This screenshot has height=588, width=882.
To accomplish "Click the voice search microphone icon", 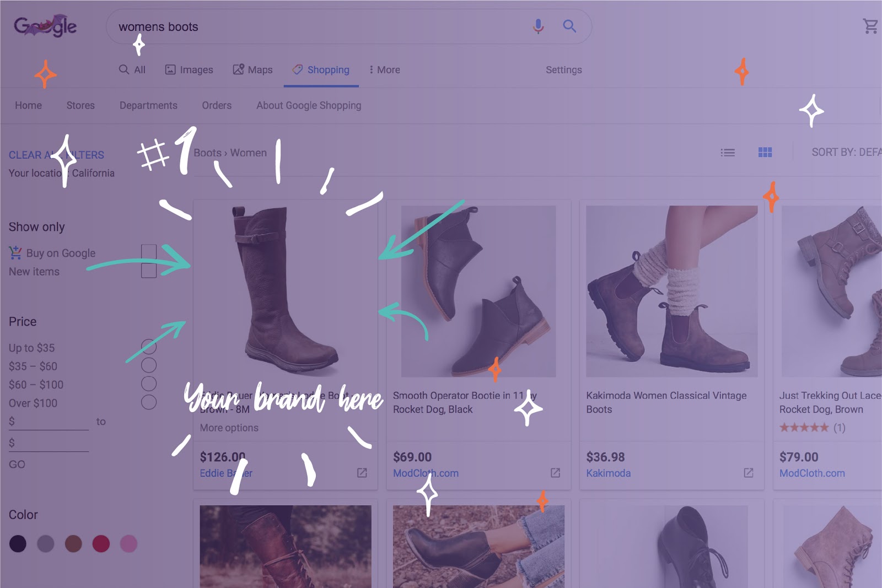I will coord(539,26).
